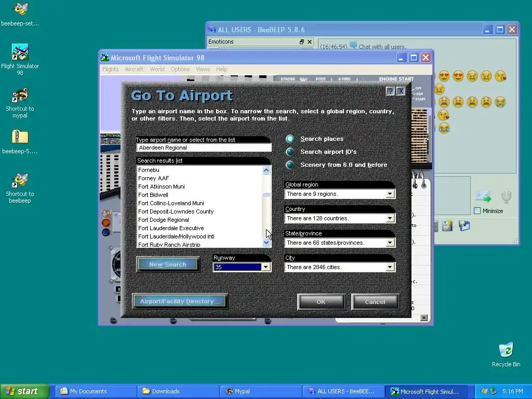Screen dimensions: 532x399
Task: Select Fort Lauderdale/Hollywood Intl in the list
Action: pyautogui.click(x=199, y=236)
